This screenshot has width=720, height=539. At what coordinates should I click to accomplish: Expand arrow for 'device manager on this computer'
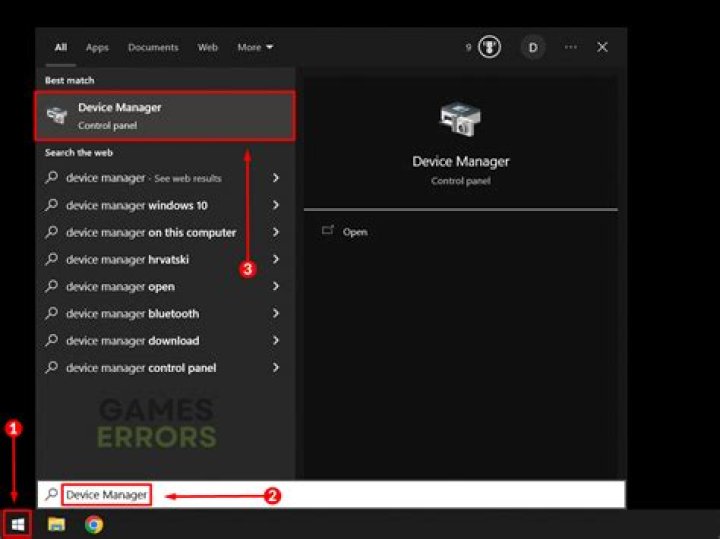(275, 232)
